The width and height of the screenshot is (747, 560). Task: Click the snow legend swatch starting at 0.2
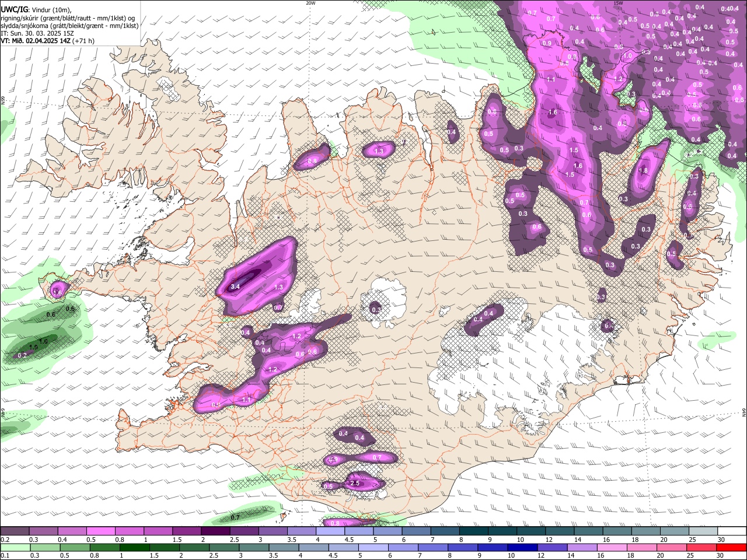(x=15, y=531)
